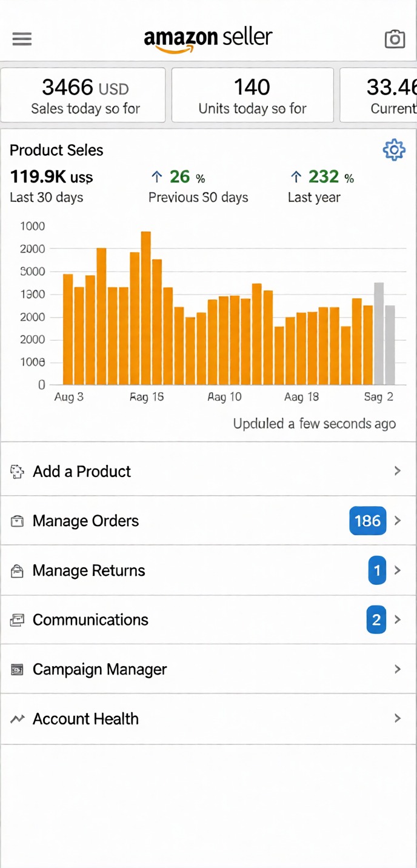
Task: Open Manage Returns menu item
Action: [x=89, y=570]
